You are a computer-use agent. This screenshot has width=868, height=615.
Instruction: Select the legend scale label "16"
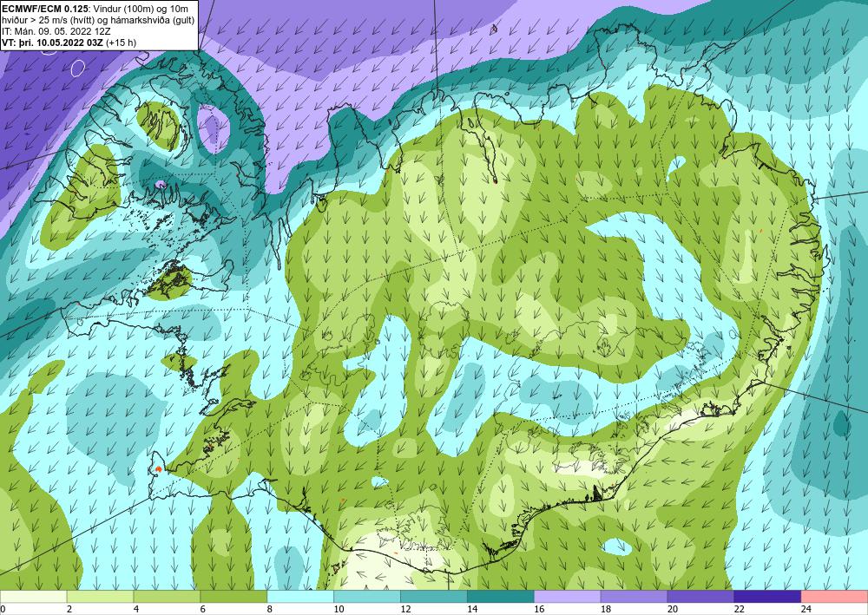(539, 609)
